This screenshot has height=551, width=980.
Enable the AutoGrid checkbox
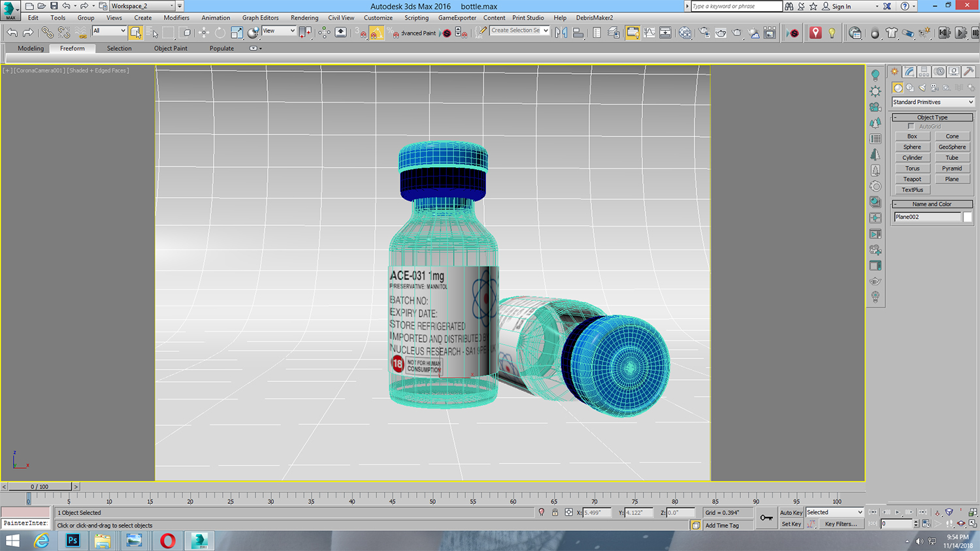[x=911, y=126]
